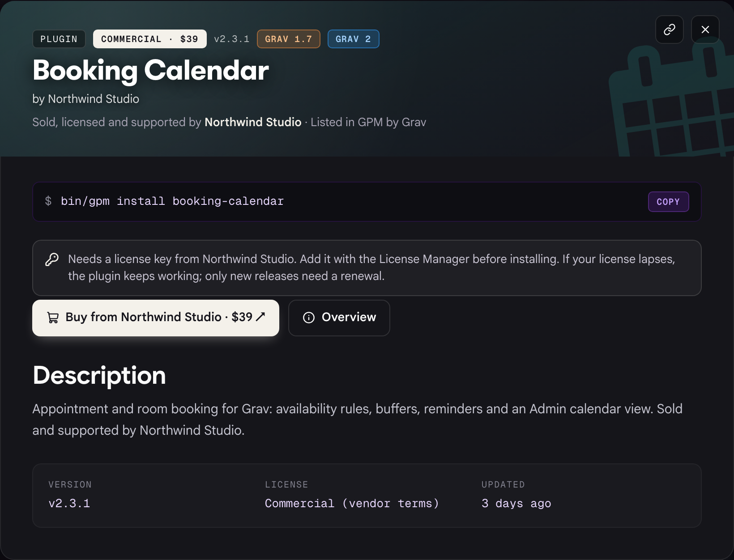Click the GRAV 2 compatibility badge
This screenshot has height=560, width=734.
click(x=353, y=39)
